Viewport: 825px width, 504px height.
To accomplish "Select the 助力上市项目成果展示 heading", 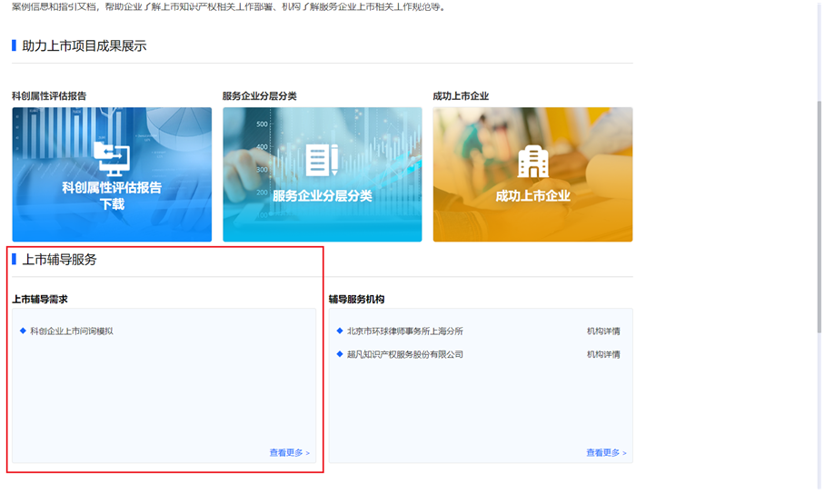I will pyautogui.click(x=84, y=45).
